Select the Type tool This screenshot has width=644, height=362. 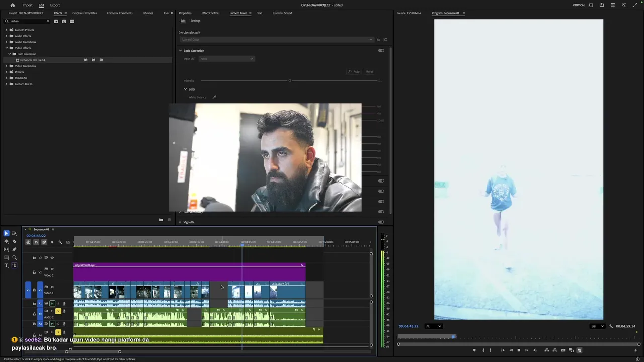[6, 265]
